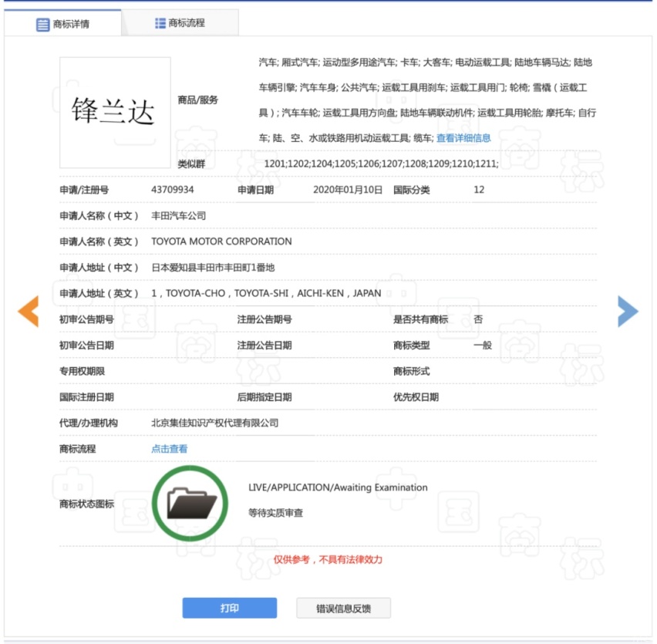The height and width of the screenshot is (644, 657).
Task: Click the 初审公告期号 label
Action: coord(86,319)
